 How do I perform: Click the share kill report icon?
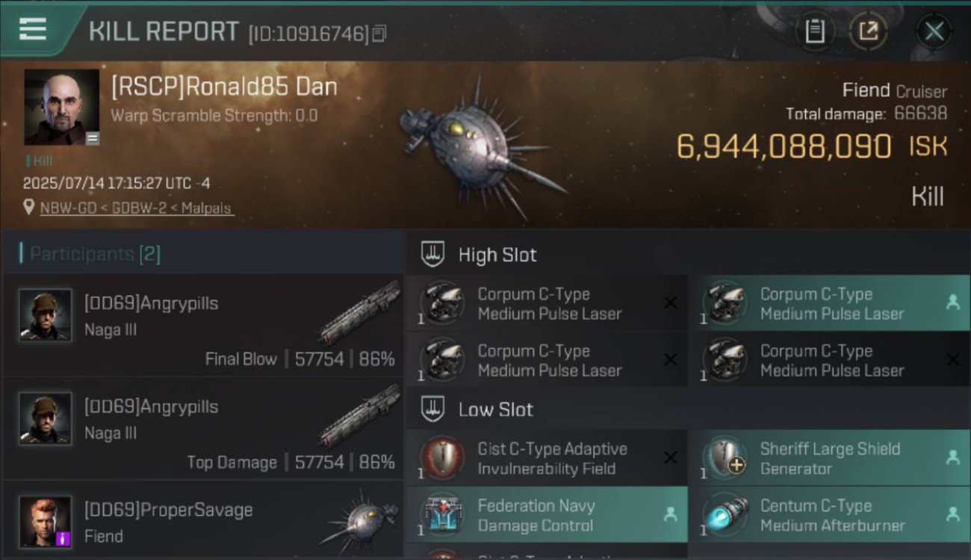[x=868, y=31]
